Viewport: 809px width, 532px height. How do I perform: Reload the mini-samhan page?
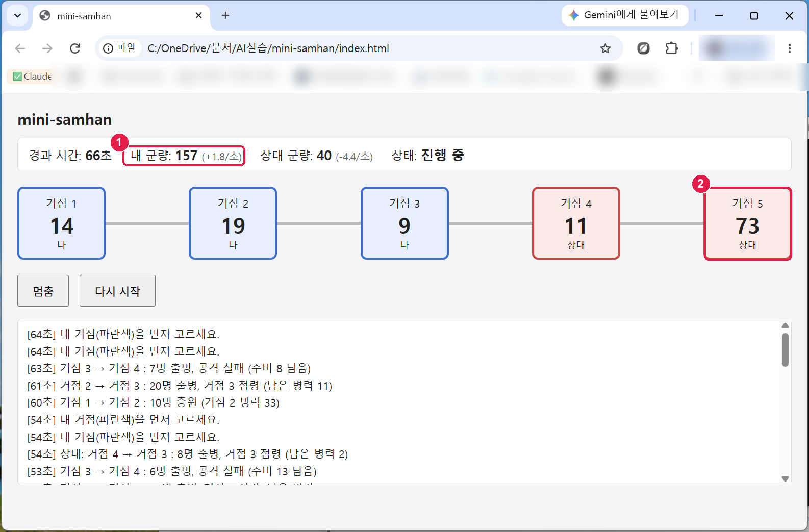click(75, 48)
